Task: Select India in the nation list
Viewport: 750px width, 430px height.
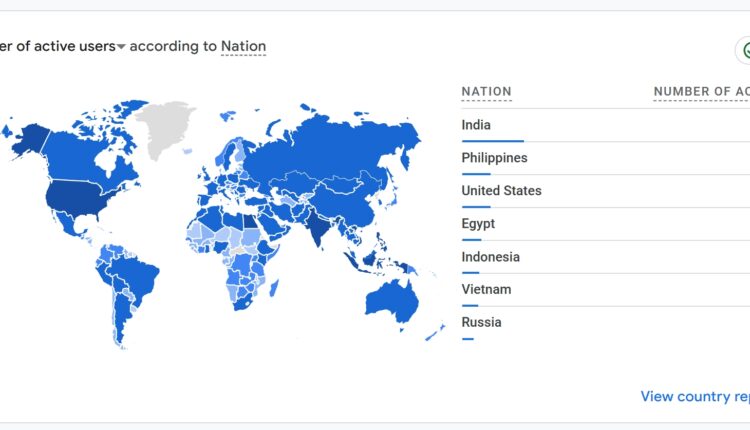Action: click(476, 125)
